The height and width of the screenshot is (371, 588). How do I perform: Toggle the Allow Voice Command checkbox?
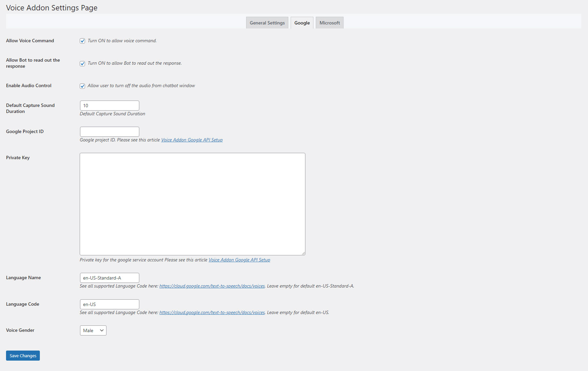(x=82, y=41)
